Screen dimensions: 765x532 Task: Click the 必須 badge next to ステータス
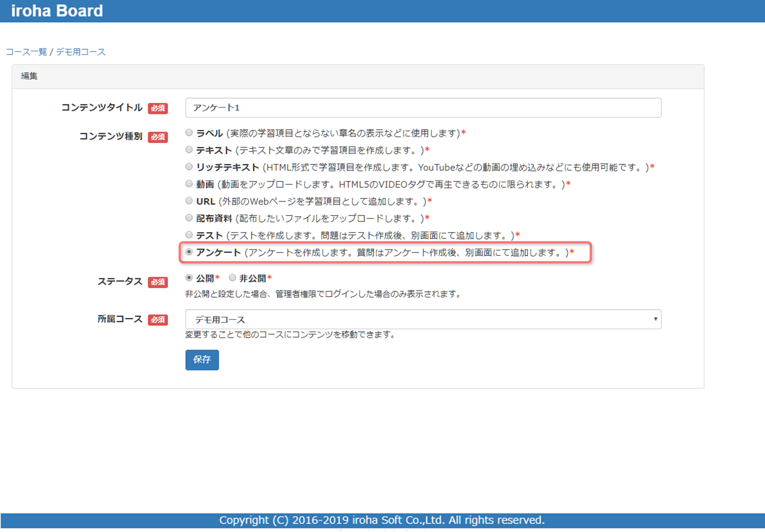click(x=158, y=282)
